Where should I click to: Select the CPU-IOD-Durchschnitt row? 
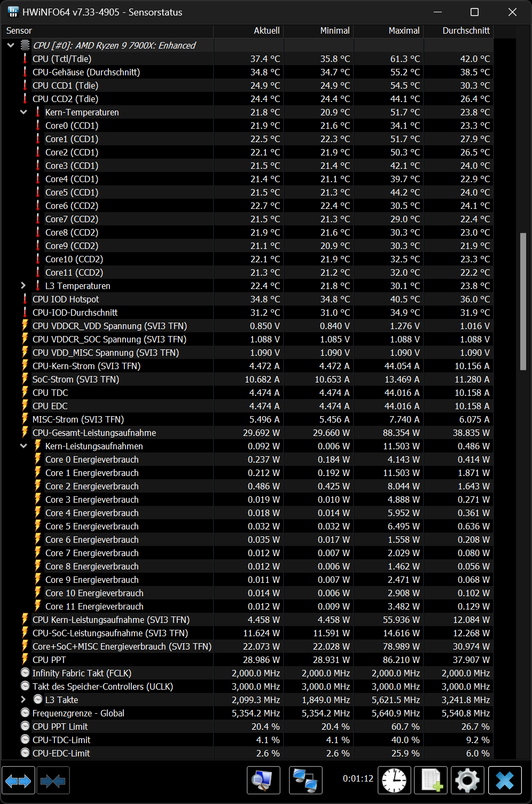coord(247,313)
